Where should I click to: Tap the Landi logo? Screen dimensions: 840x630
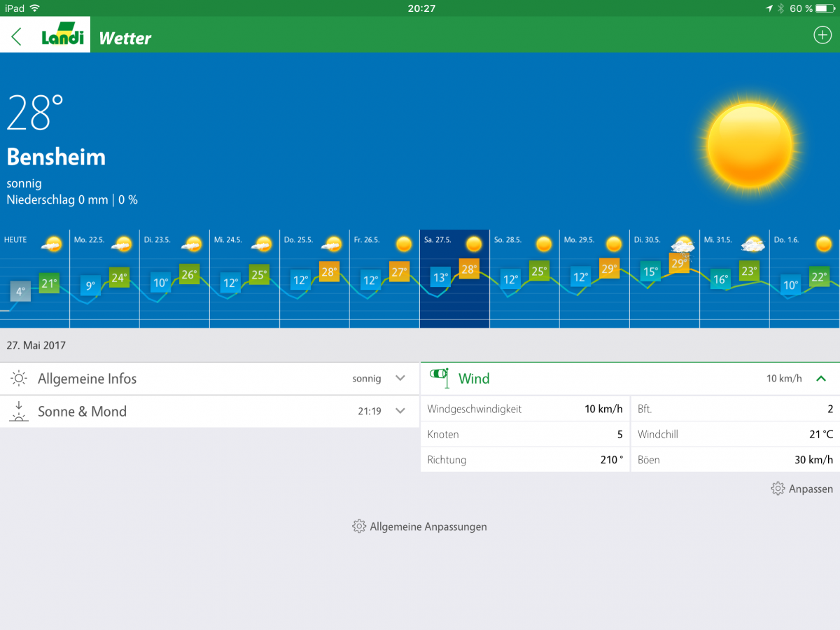point(62,35)
